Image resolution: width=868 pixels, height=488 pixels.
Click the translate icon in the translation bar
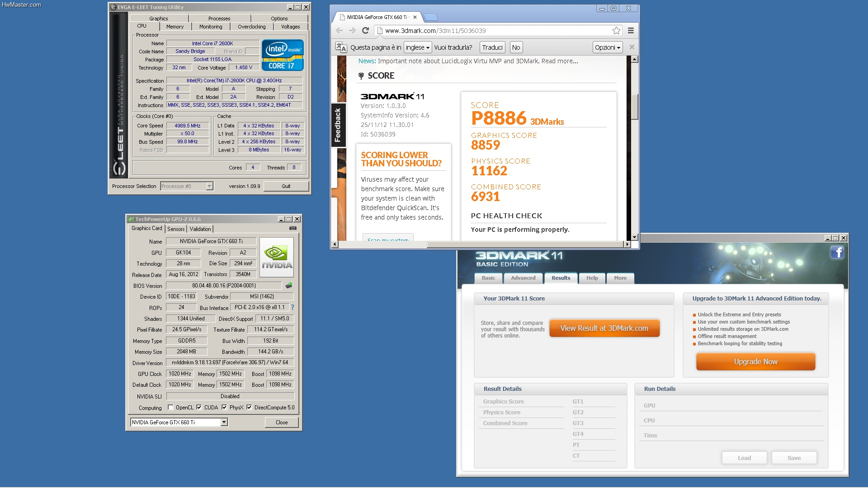point(341,47)
